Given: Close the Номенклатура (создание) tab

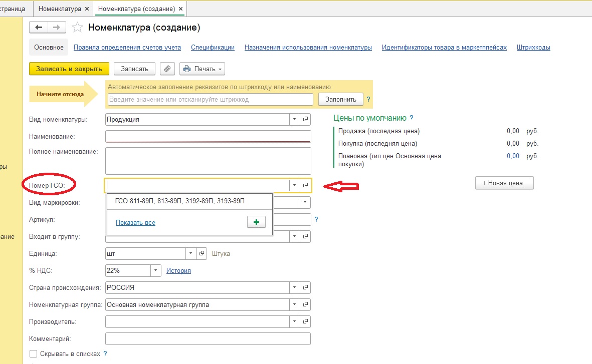Looking at the screenshot, I should pos(180,9).
